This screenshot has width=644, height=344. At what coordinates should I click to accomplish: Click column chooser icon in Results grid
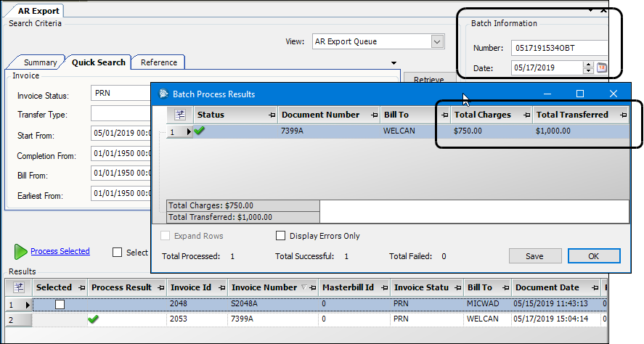pyautogui.click(x=19, y=287)
